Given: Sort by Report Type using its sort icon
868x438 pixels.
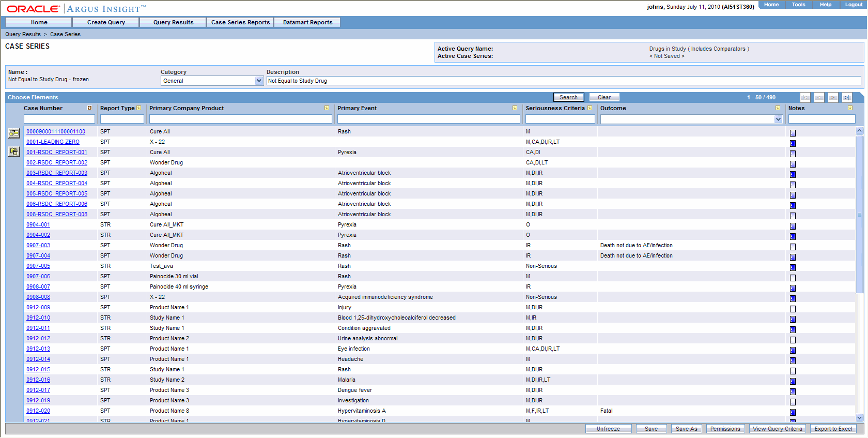Looking at the screenshot, I should 138,108.
